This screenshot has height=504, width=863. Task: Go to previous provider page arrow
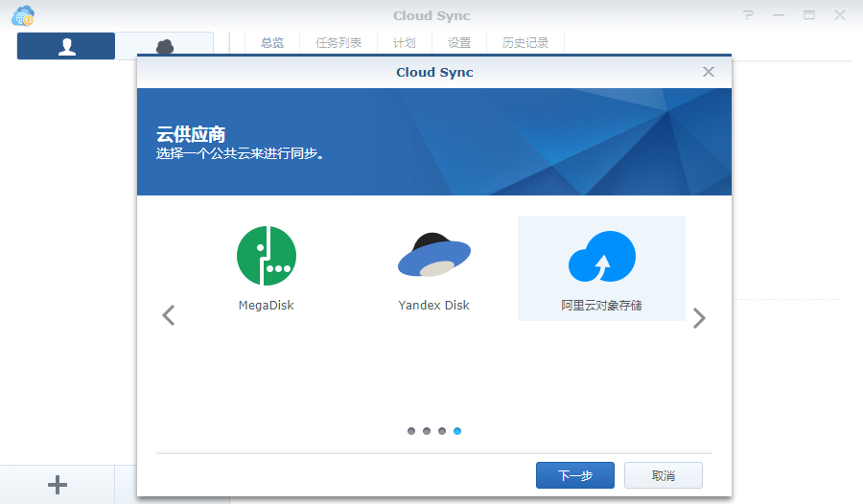(169, 315)
